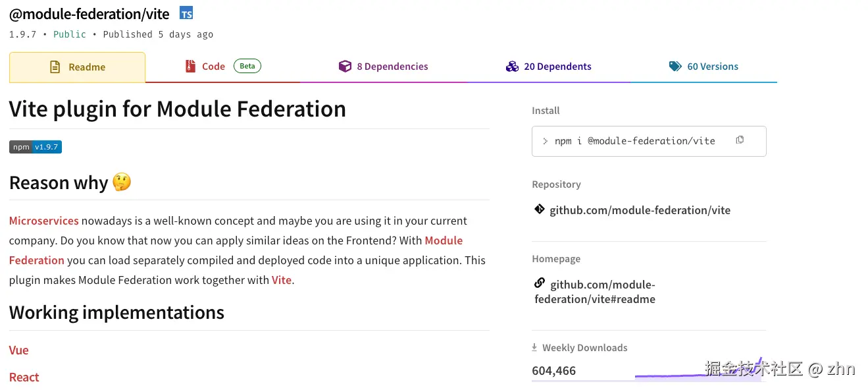Click the Dependencies cube icon

click(x=345, y=67)
